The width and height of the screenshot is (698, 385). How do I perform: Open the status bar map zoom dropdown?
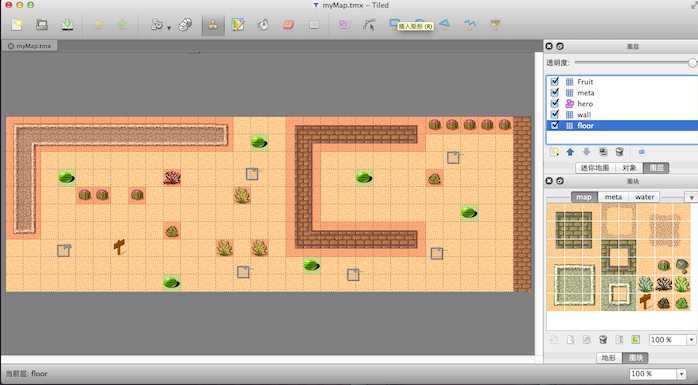click(x=681, y=374)
